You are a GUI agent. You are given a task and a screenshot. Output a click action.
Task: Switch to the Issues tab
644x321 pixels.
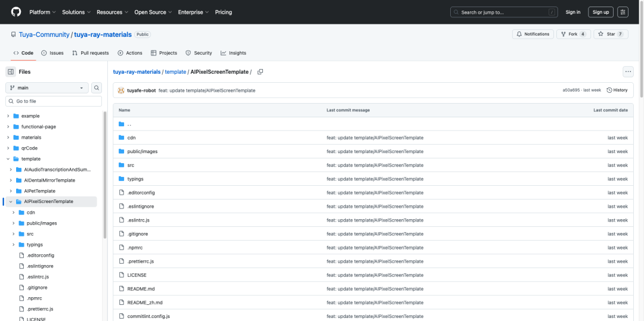tap(52, 53)
